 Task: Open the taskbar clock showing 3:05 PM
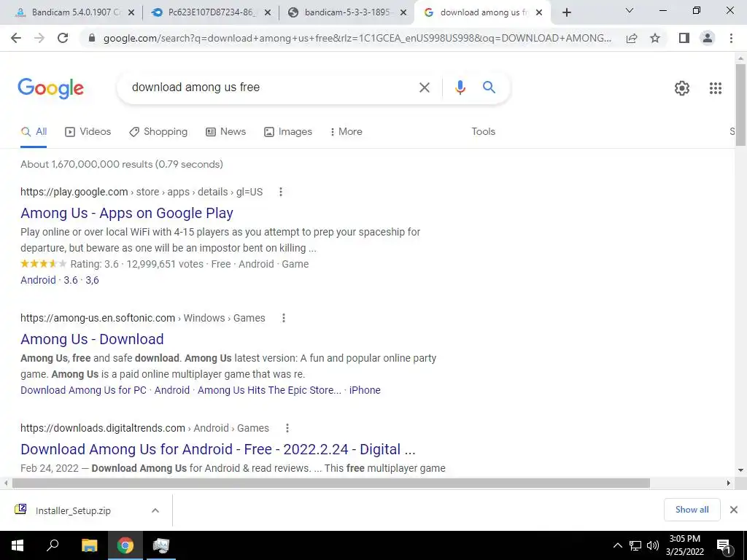point(684,545)
